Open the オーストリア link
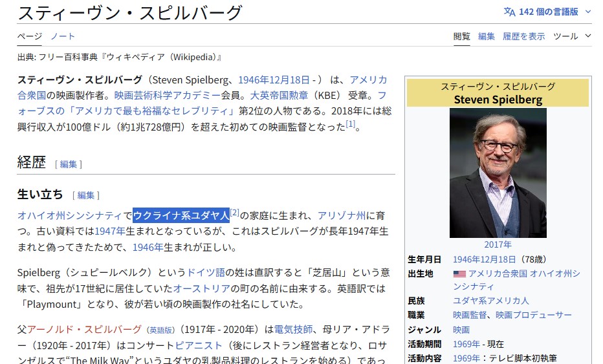This screenshot has height=364, width=603. [202, 288]
